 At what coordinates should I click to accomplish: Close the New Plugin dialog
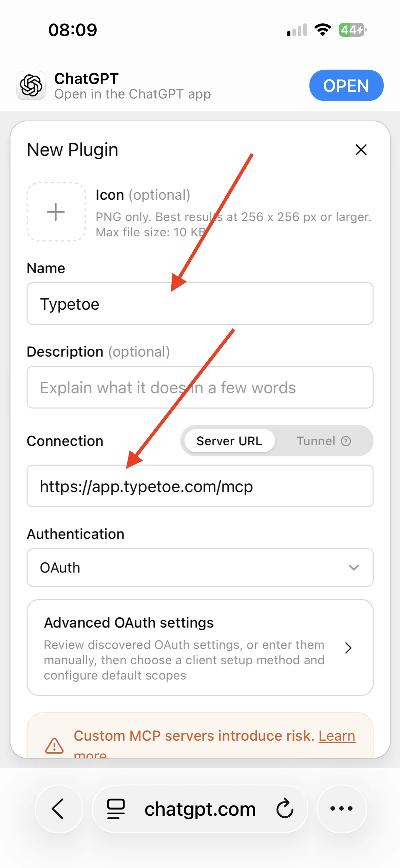coord(361,150)
